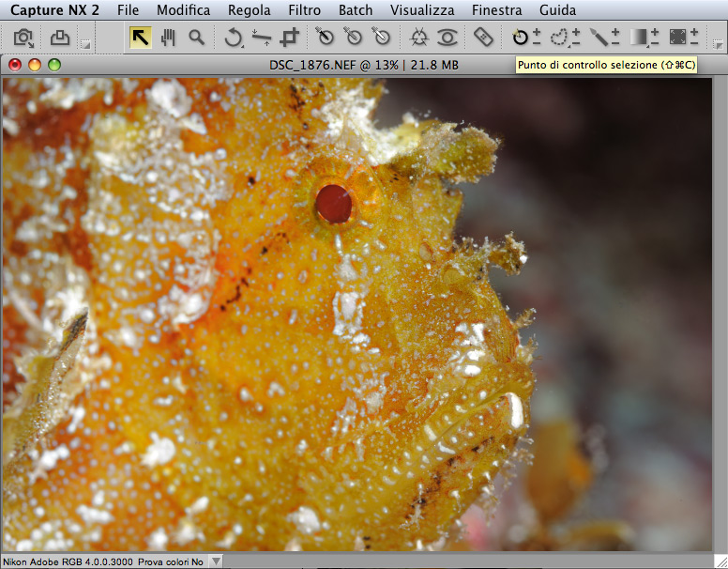Select the Zoom magnifier tool
728x569 pixels.
coord(197,38)
